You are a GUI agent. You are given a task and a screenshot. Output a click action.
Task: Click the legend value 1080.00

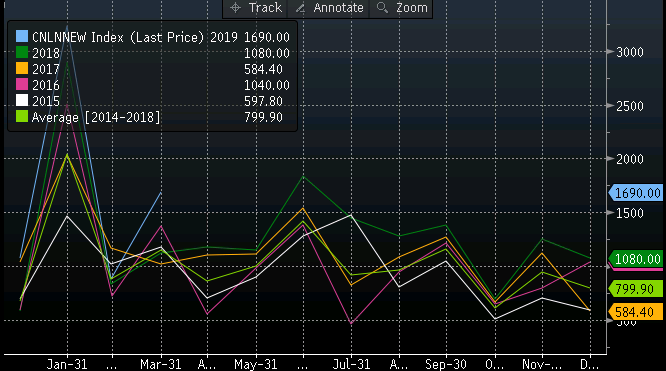click(267, 53)
